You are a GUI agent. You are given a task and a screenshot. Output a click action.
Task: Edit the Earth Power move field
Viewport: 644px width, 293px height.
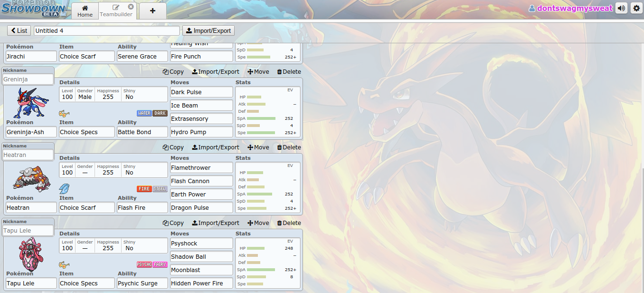pyautogui.click(x=201, y=195)
